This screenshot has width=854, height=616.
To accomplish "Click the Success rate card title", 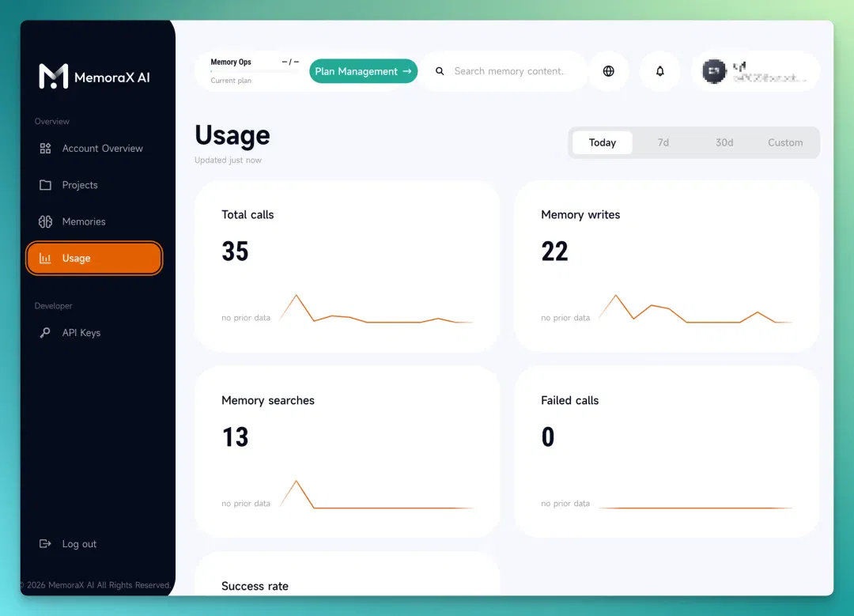I will pyautogui.click(x=255, y=586).
